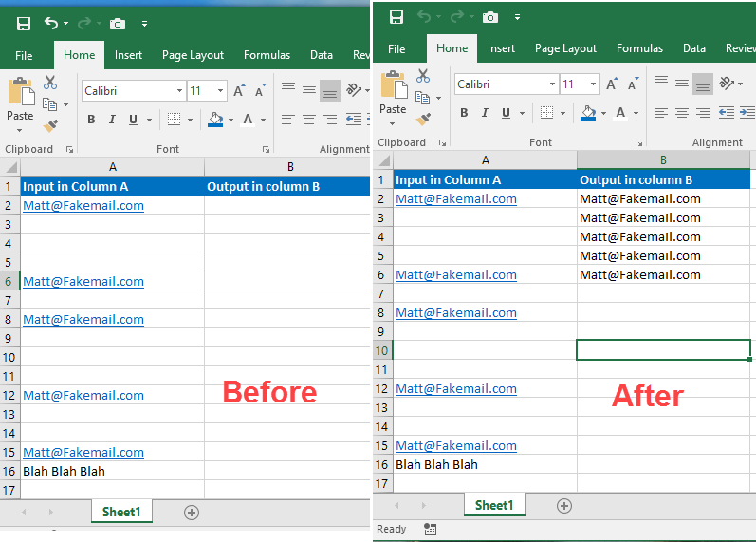The height and width of the screenshot is (542, 756).
Task: Apply Fill Color in Before window
Action: coord(215,120)
